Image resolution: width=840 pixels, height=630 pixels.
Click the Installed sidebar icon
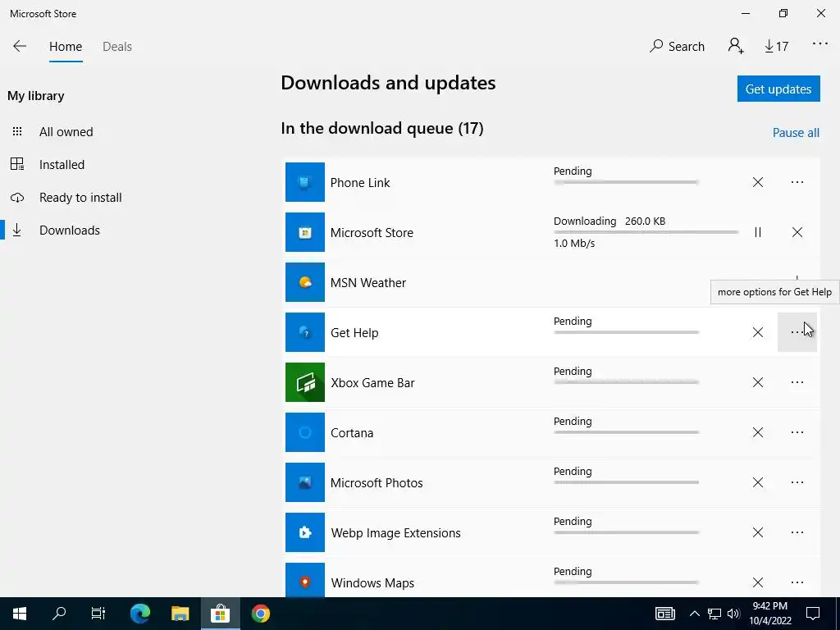coord(17,164)
